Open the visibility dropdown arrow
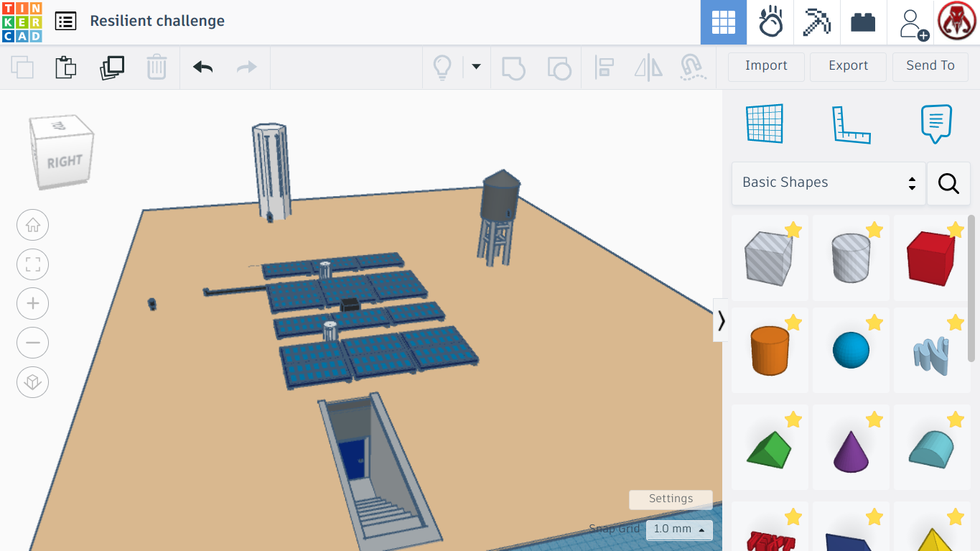Screen dimensions: 980x551 (476, 67)
